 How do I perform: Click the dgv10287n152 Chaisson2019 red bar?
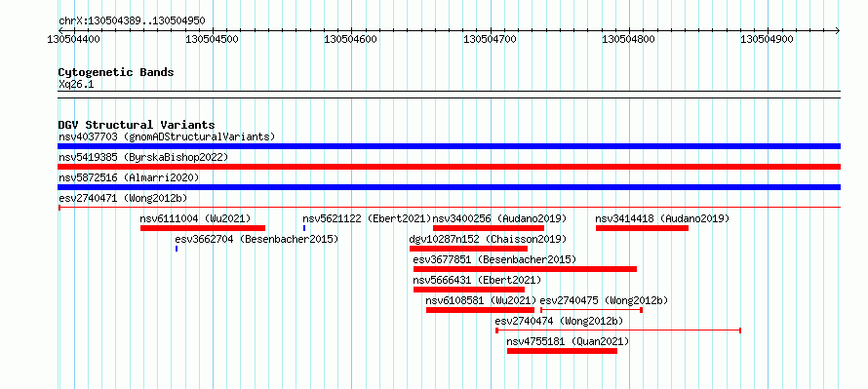468,249
